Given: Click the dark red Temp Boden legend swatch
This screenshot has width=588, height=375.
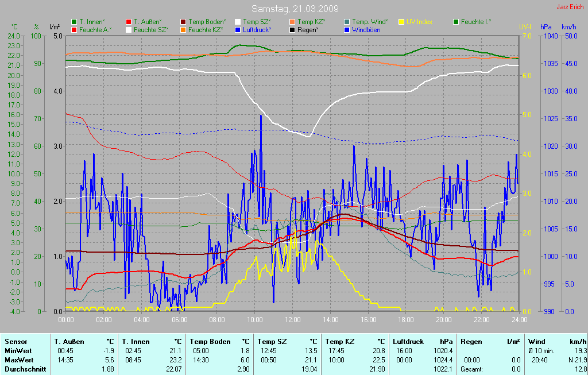Looking at the screenshot, I should (x=183, y=22).
